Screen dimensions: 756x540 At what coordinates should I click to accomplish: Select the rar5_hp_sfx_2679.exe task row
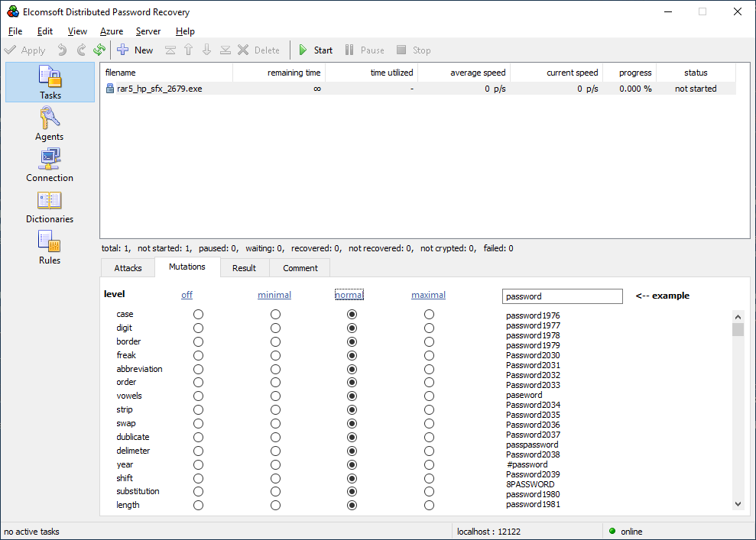tap(417, 89)
